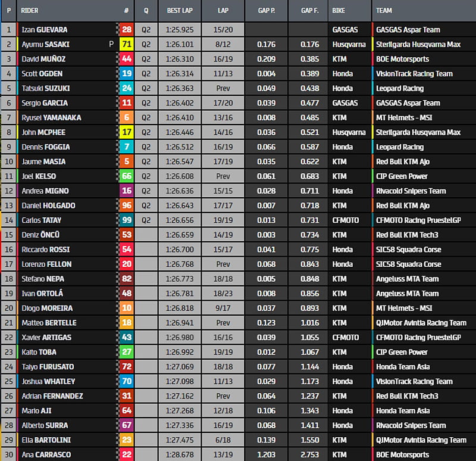Click Scott Ogden's blue number 19 badge
The height and width of the screenshot is (461, 476).
126,73
